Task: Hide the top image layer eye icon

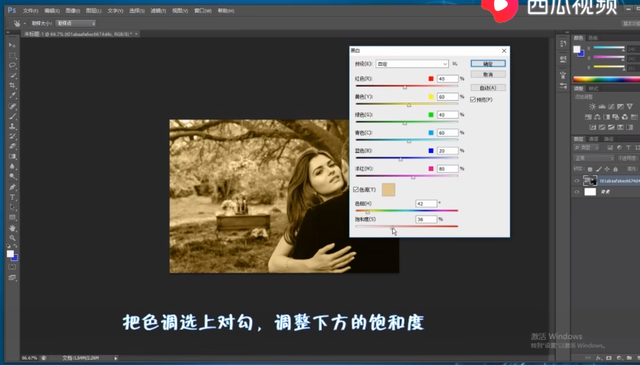Action: [577, 180]
